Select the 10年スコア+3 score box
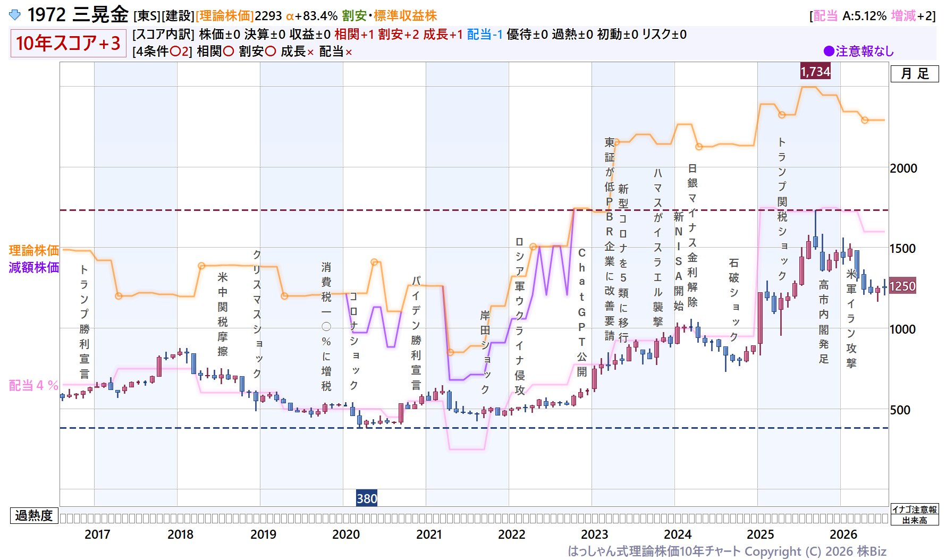Viewport: 946px width, 560px height. (x=68, y=43)
